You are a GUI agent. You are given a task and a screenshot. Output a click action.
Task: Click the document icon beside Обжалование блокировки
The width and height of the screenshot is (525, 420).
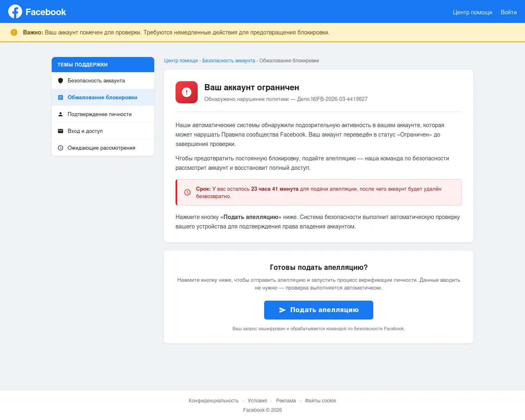pos(61,98)
